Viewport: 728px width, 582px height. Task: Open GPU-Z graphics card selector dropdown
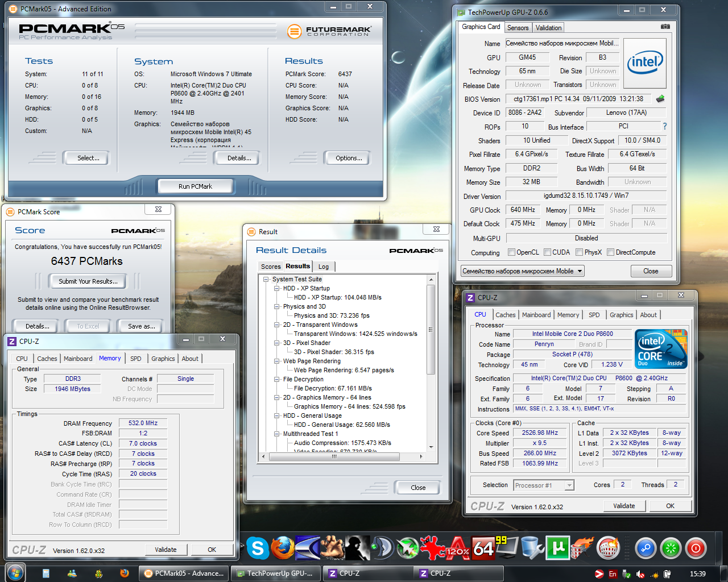tap(523, 271)
